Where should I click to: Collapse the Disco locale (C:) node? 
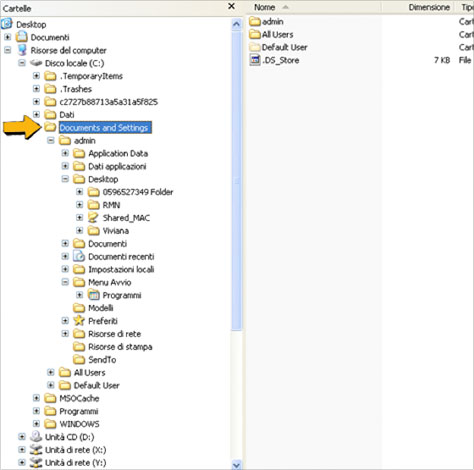22,63
